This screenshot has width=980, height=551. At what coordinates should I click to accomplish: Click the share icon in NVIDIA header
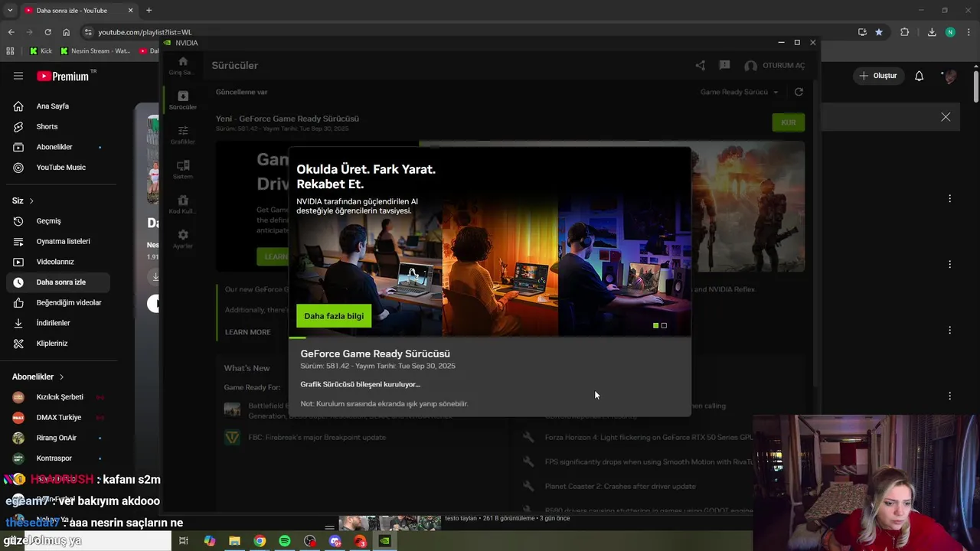[x=700, y=66]
